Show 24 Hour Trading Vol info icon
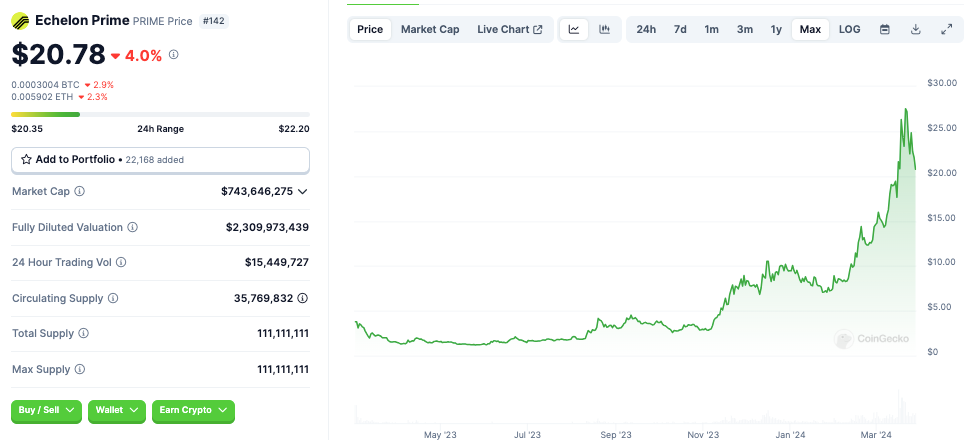 click(x=122, y=262)
